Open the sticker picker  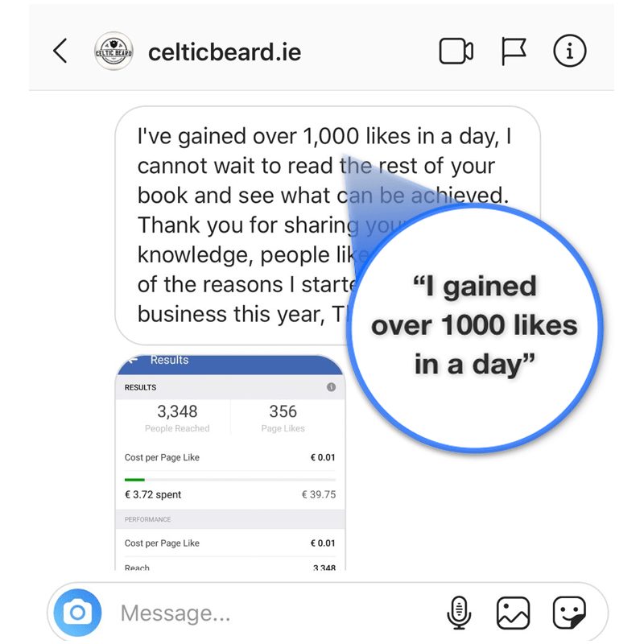(569, 613)
